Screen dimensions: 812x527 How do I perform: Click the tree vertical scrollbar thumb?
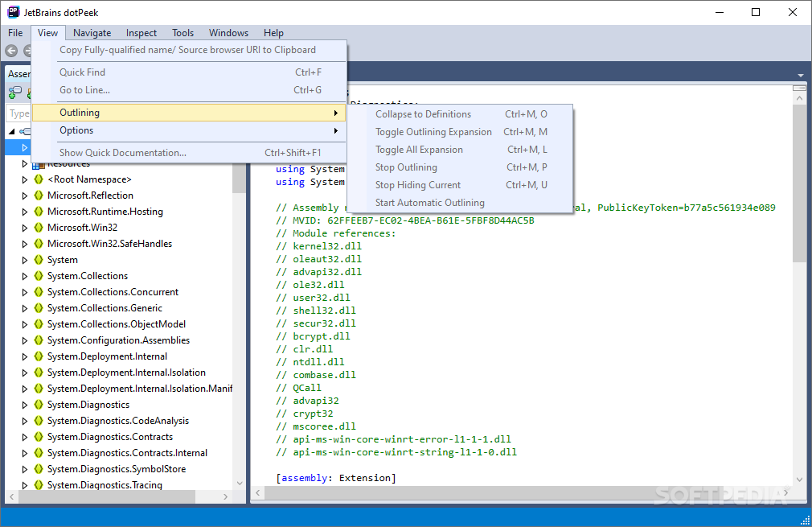click(x=239, y=178)
